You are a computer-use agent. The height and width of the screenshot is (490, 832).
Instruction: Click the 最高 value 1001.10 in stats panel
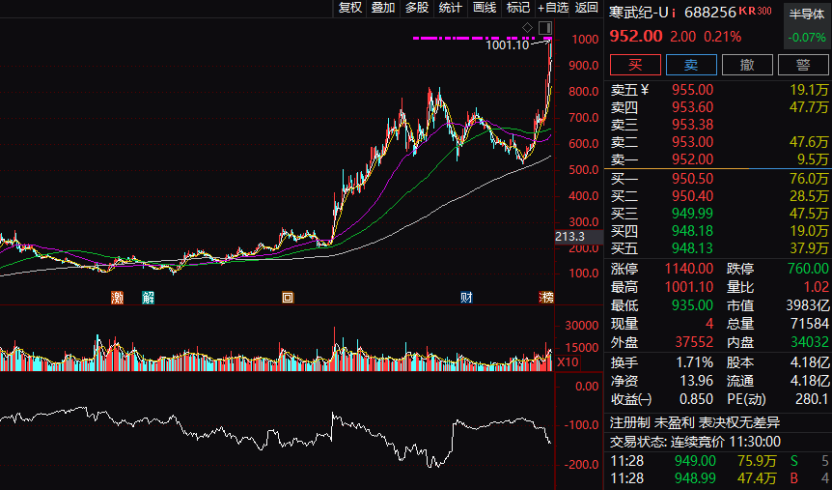[x=689, y=287]
